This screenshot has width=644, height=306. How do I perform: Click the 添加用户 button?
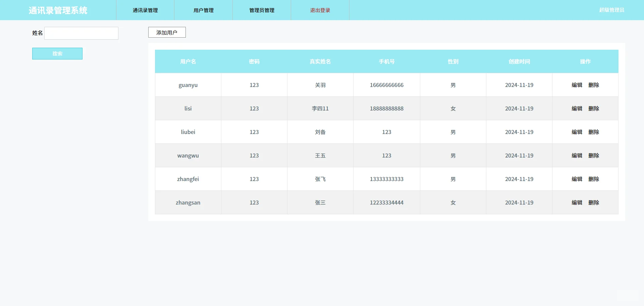pyautogui.click(x=167, y=32)
